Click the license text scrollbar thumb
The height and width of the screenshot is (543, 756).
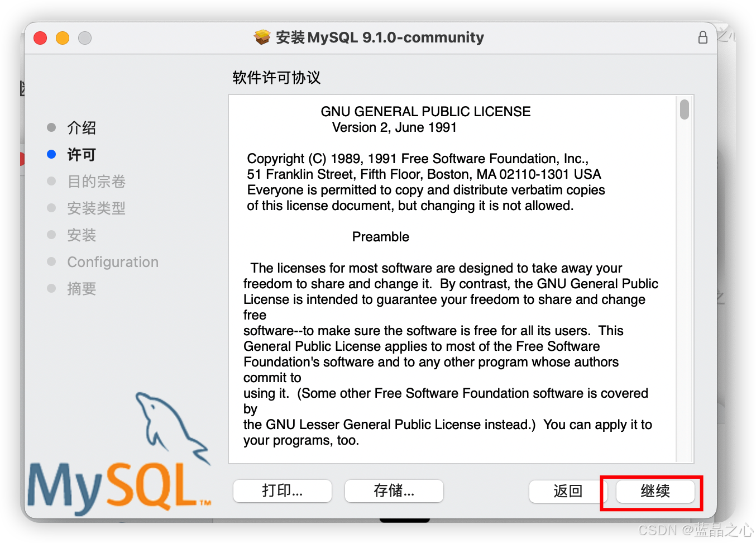685,109
